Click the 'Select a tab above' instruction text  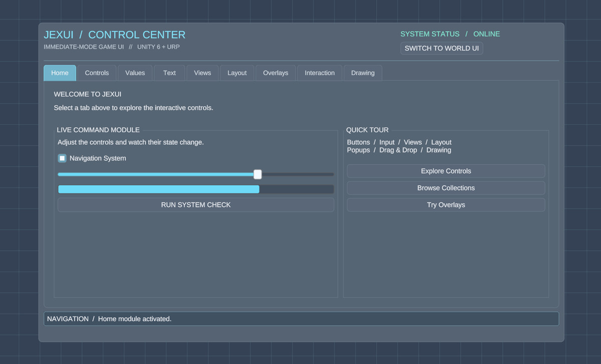point(134,108)
